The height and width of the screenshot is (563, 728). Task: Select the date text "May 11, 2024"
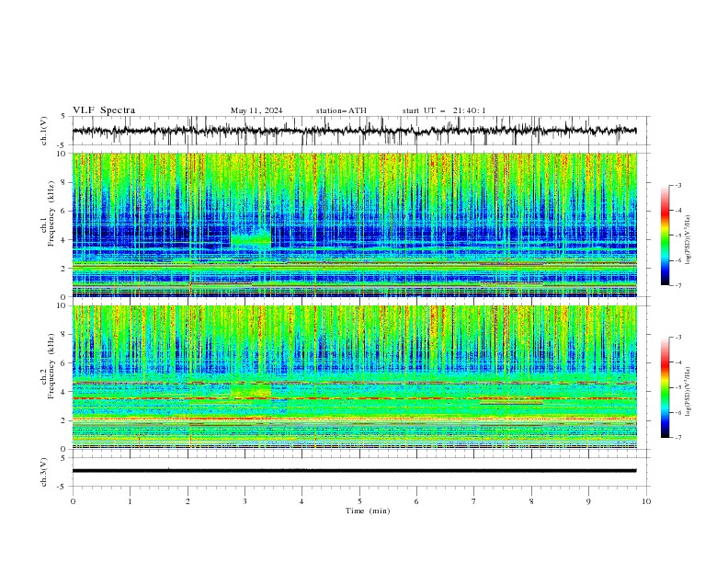[256, 110]
